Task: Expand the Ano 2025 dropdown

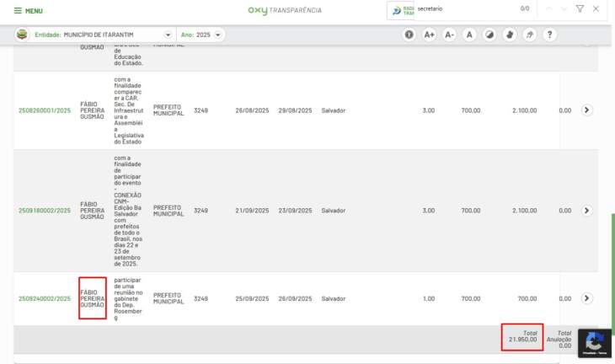Action: pos(219,35)
